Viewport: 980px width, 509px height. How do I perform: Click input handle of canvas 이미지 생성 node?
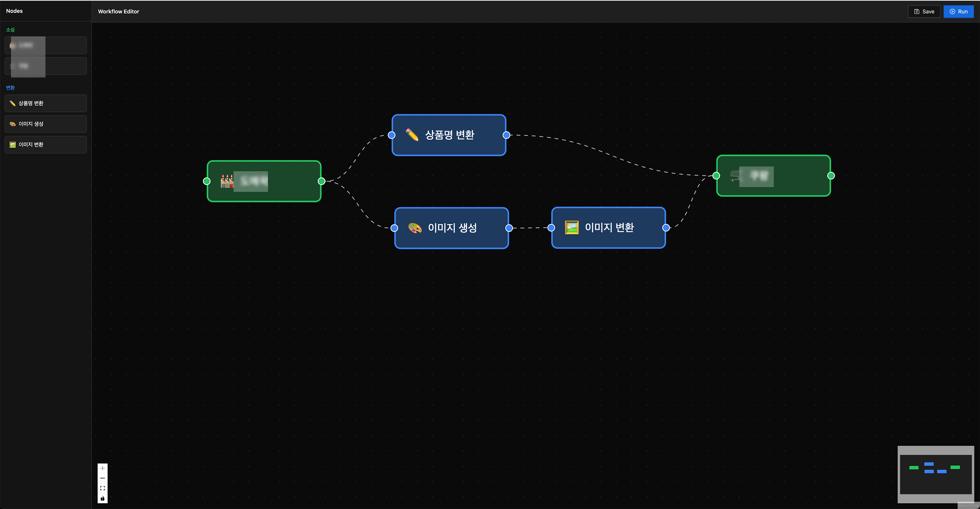[394, 228]
